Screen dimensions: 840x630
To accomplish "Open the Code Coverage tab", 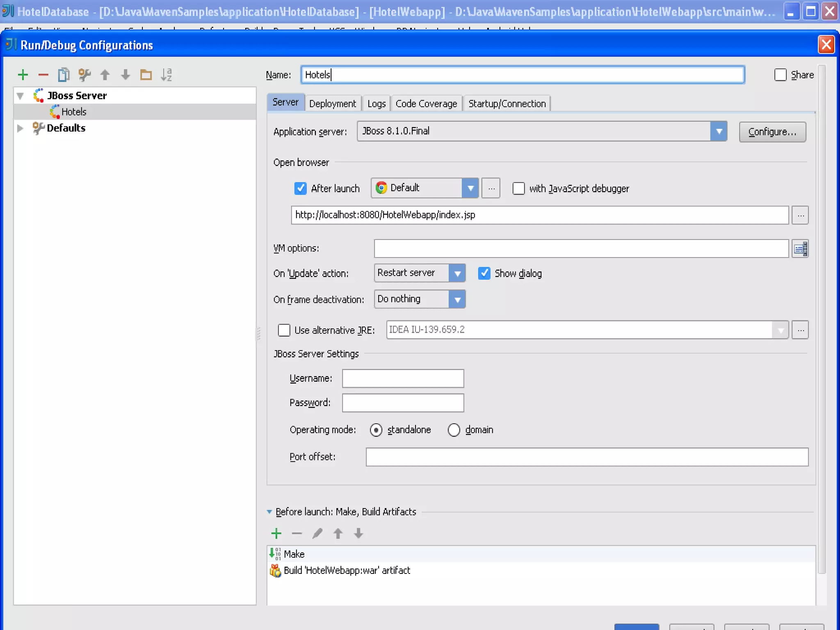I will (426, 104).
